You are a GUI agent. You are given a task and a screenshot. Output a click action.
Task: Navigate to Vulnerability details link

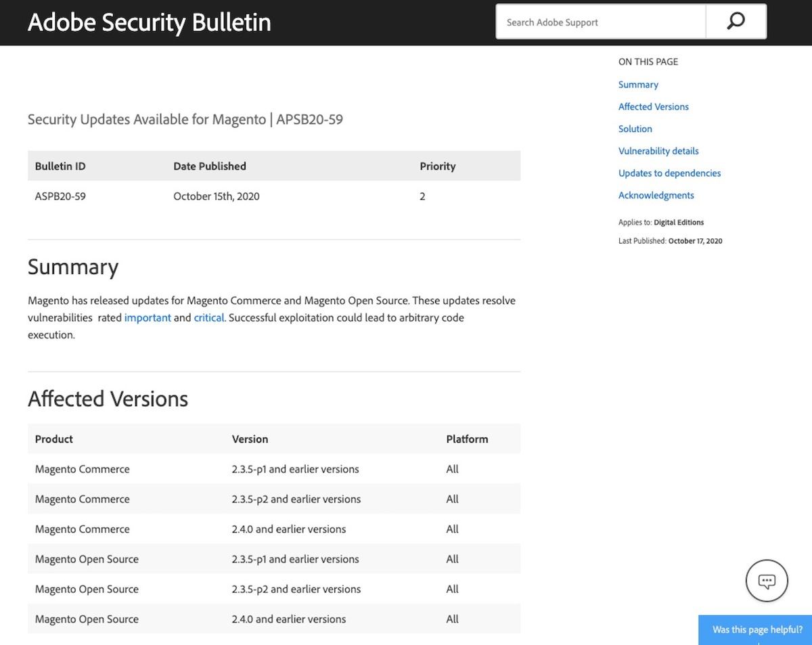[658, 151]
